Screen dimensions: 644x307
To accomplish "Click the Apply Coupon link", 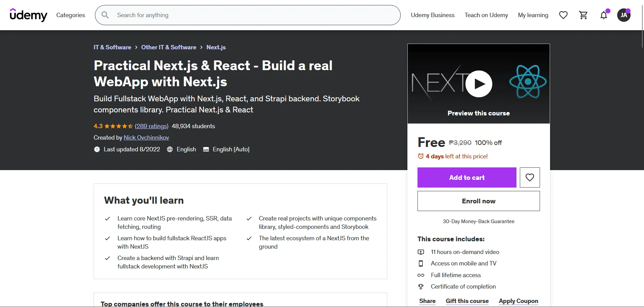I will [x=518, y=301].
